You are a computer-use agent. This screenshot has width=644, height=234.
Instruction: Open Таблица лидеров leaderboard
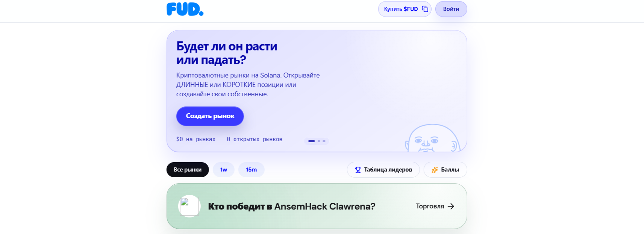point(383,170)
